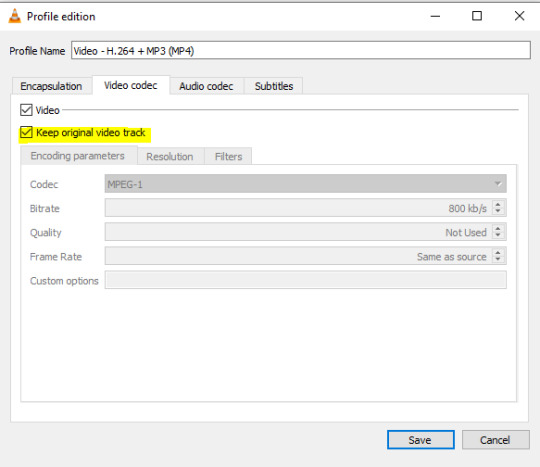Go to the Subtitles tab
Viewport: 540px width, 467px height.
click(x=274, y=86)
